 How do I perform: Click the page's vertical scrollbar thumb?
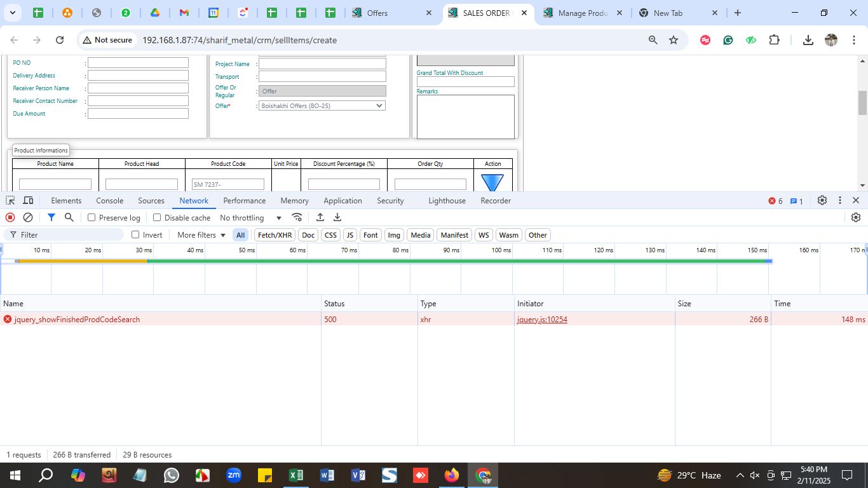(862, 103)
